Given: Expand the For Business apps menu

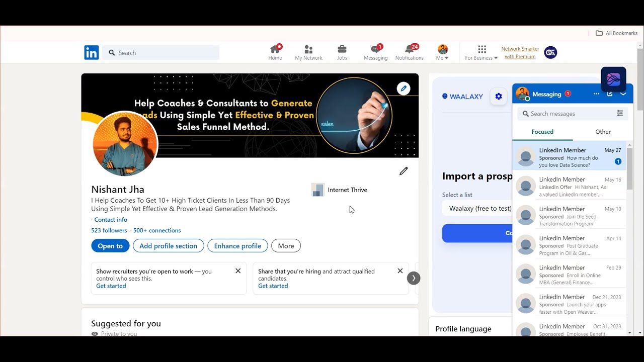Looking at the screenshot, I should (x=481, y=52).
